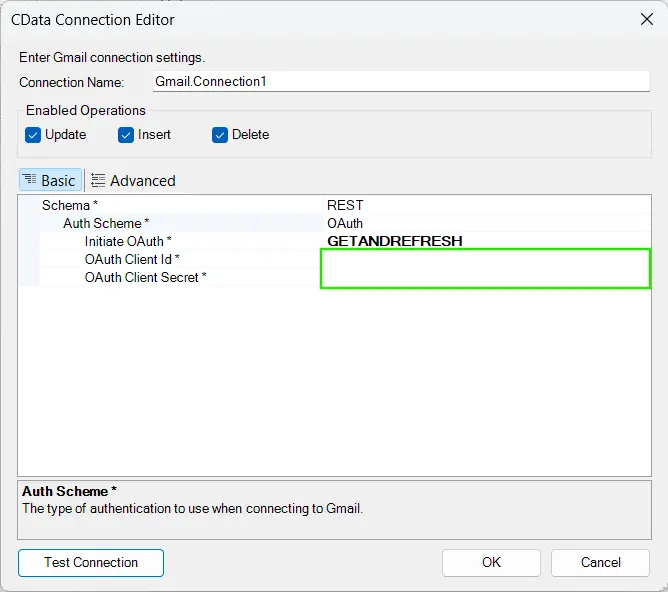
Task: Open the Advanced properties tab
Action: click(x=133, y=181)
